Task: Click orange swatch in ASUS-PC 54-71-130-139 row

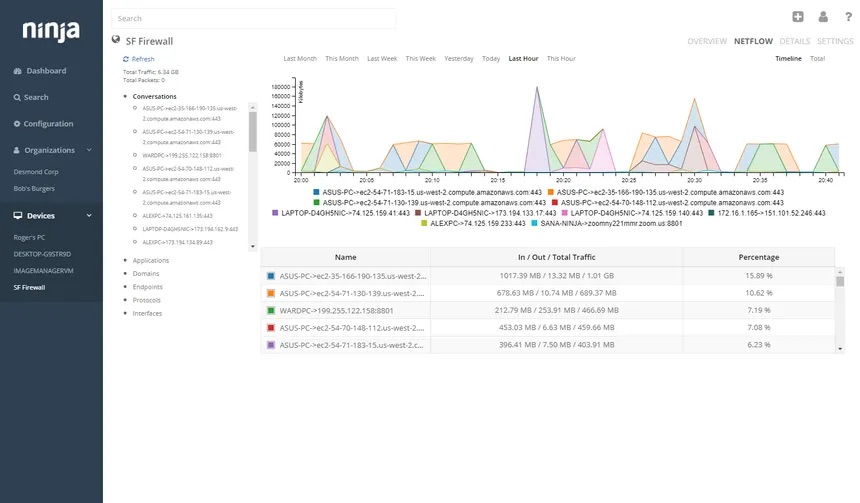Action: (270, 294)
